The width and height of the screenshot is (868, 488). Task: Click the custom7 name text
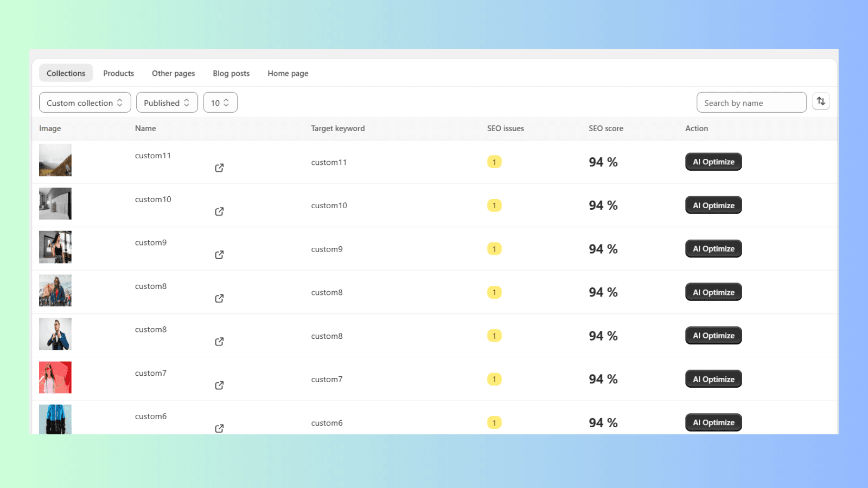pyautogui.click(x=151, y=373)
